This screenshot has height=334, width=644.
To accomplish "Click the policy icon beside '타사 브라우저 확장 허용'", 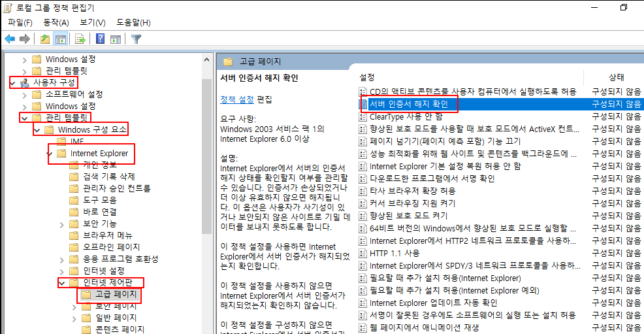I will [x=362, y=191].
